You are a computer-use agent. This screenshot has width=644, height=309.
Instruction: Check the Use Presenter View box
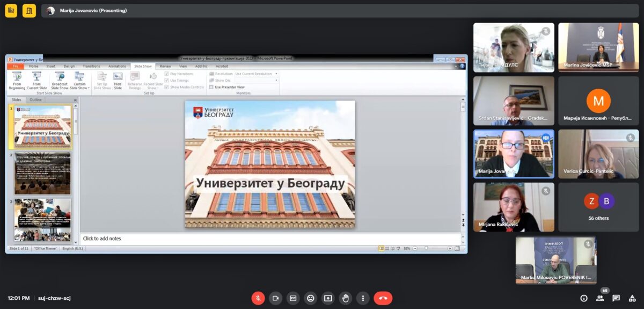point(211,87)
